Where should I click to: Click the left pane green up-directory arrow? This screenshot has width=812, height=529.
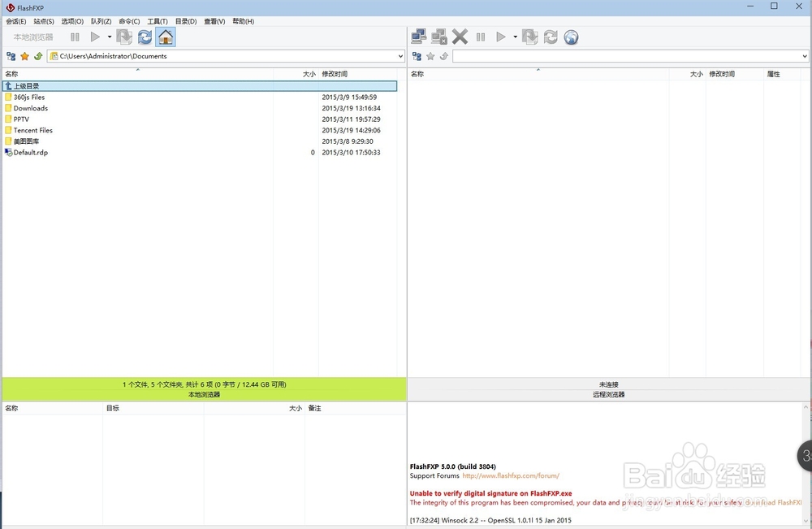click(x=38, y=56)
